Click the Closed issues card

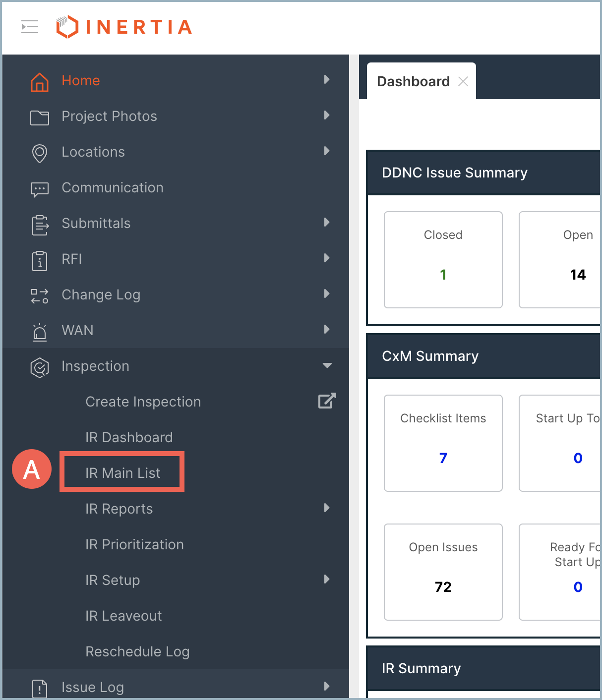point(443,260)
